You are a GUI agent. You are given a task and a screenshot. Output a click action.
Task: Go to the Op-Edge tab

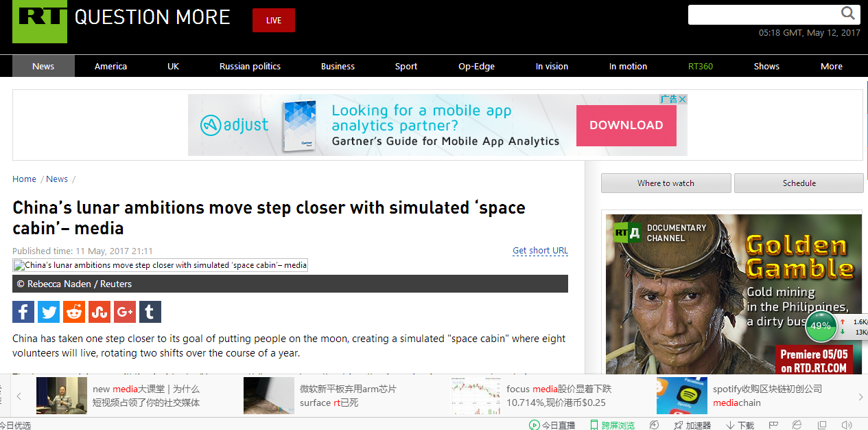tap(476, 67)
